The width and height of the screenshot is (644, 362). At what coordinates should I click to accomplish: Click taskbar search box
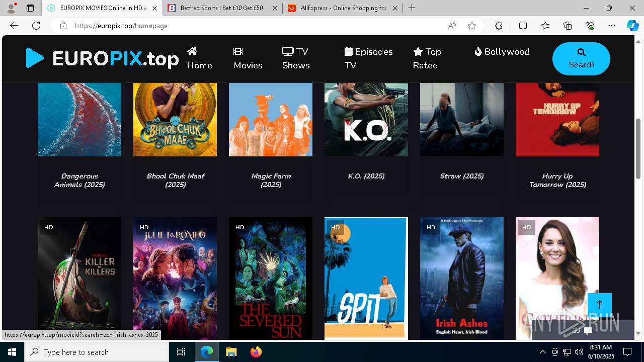(x=97, y=352)
